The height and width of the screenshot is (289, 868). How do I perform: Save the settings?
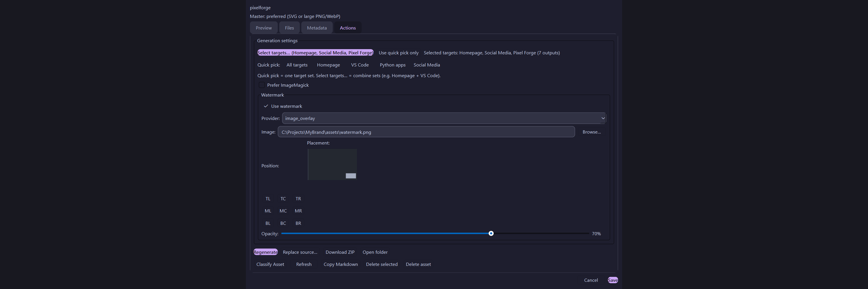pyautogui.click(x=613, y=280)
